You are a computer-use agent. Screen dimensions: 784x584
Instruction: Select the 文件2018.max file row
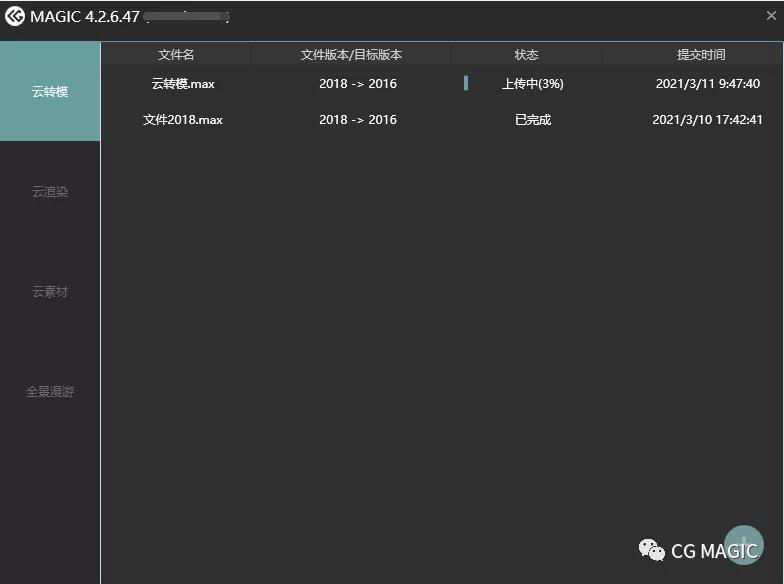(183, 120)
